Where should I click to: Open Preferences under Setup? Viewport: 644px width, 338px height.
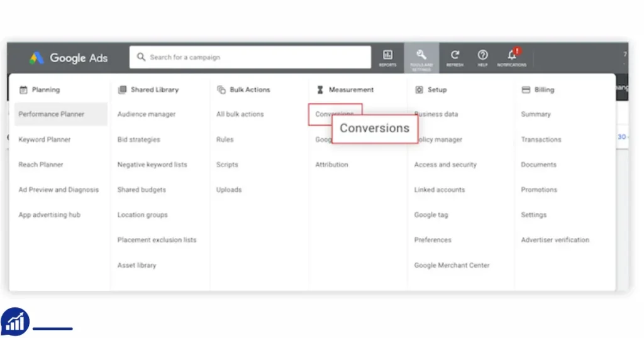[x=433, y=239]
